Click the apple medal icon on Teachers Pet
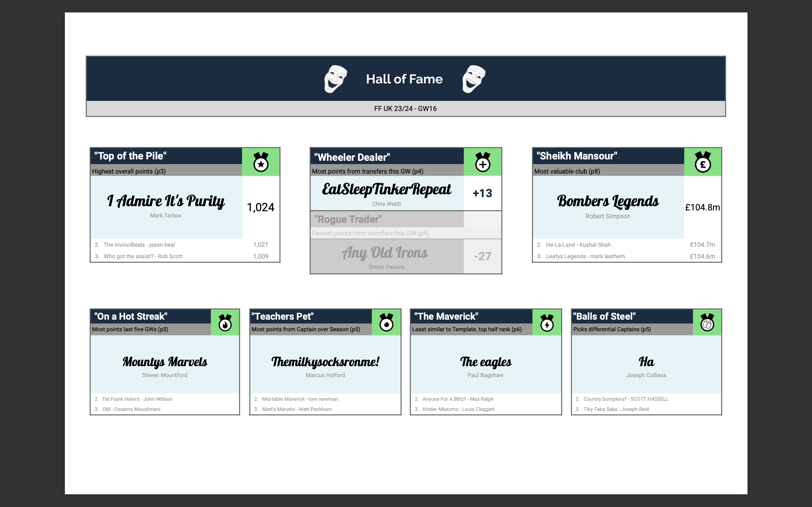 [x=386, y=323]
